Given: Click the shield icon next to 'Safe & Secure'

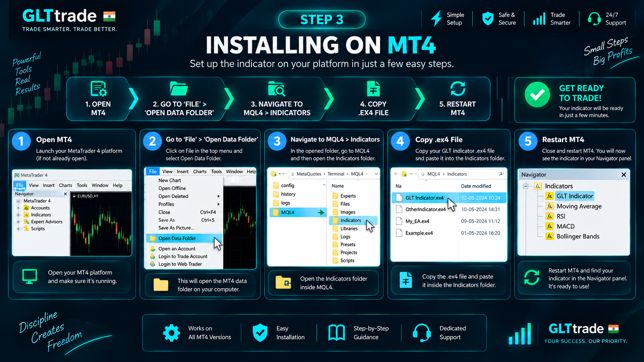Looking at the screenshot, I should point(488,18).
